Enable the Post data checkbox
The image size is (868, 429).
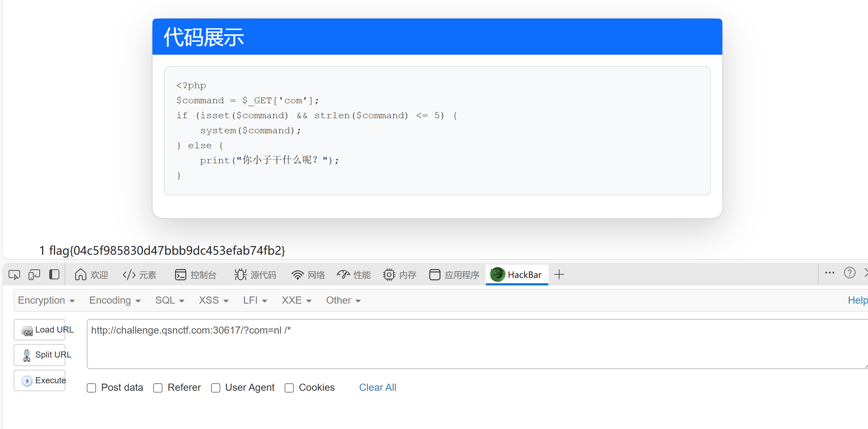(92, 388)
